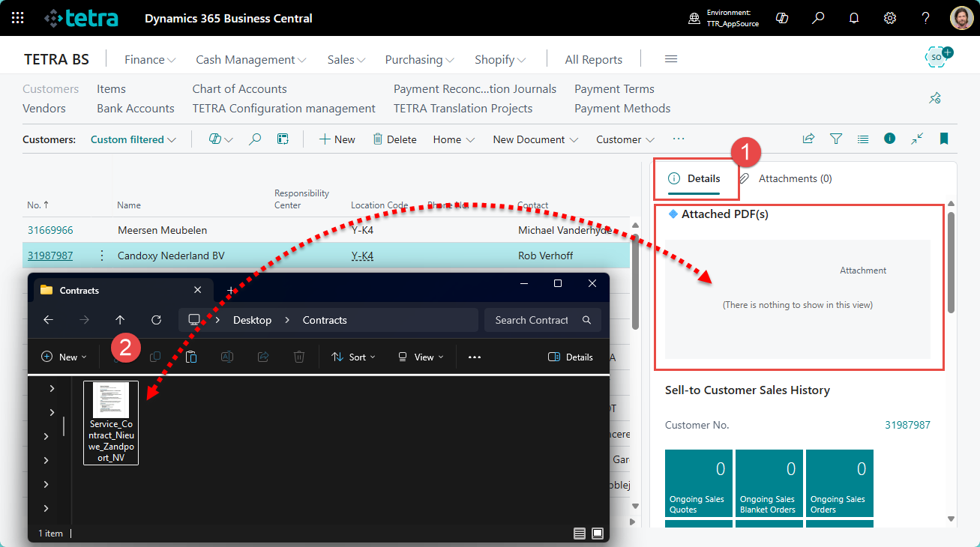Expand the New Document dropdown
The width and height of the screenshot is (980, 547).
pyautogui.click(x=535, y=139)
